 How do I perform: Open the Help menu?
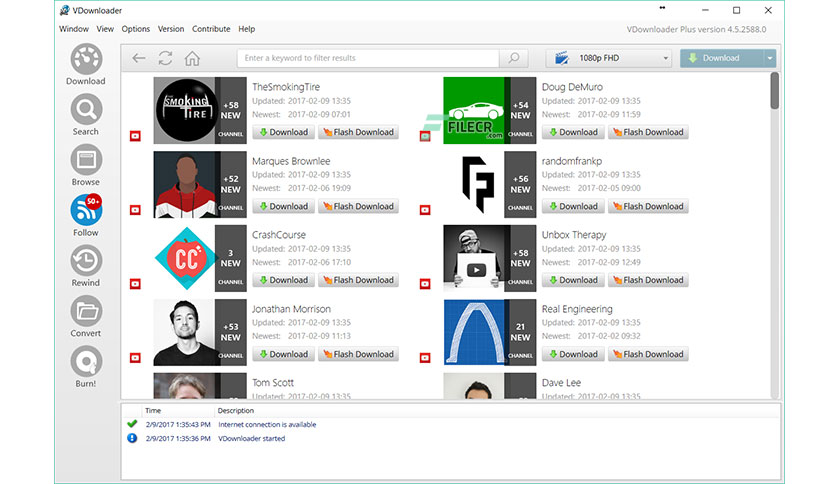246,29
